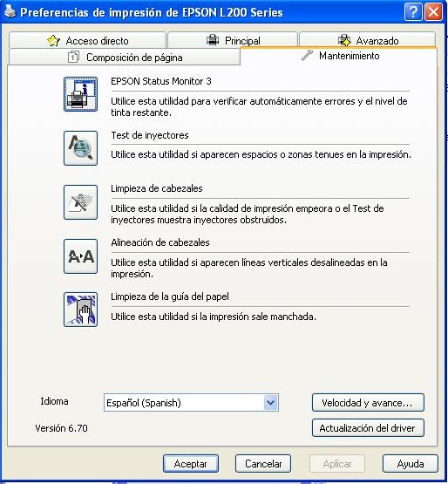Screen dimensions: 448x484
Task: Click the Cancelar button
Action: coord(263,464)
